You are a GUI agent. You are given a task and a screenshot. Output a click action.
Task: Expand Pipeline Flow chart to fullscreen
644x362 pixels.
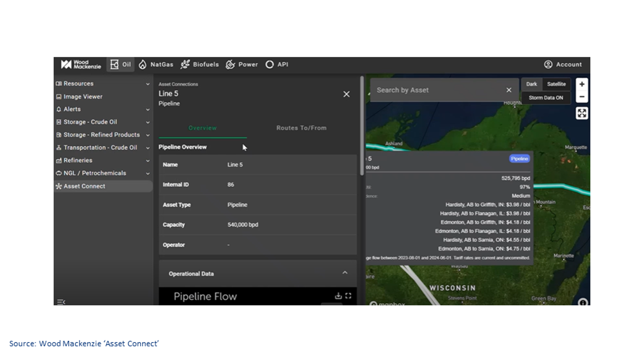point(348,296)
